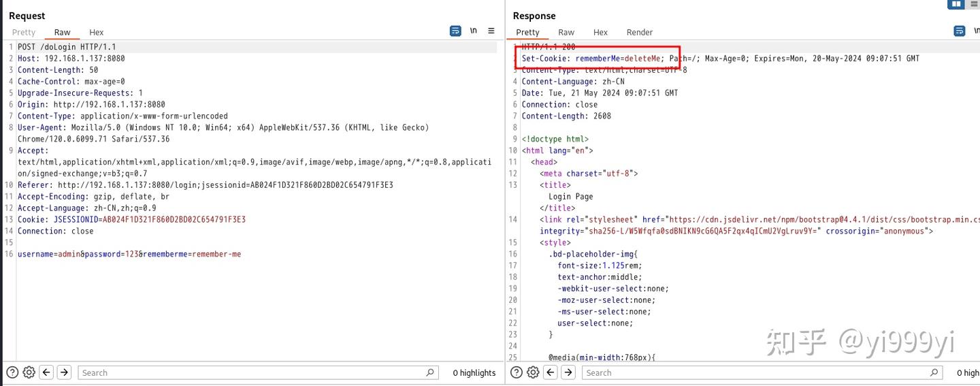The width and height of the screenshot is (980, 386).
Task: Click the '<!doctype html>' line in Response
Action: [x=555, y=140]
